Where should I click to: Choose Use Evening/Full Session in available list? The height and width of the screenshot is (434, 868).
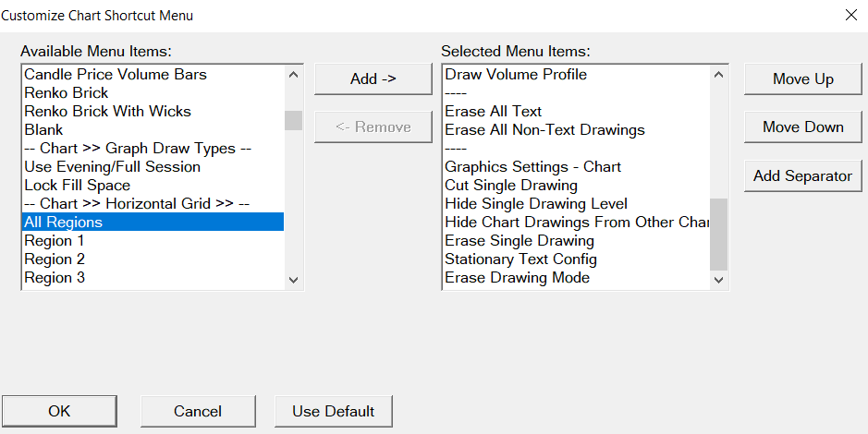[112, 166]
